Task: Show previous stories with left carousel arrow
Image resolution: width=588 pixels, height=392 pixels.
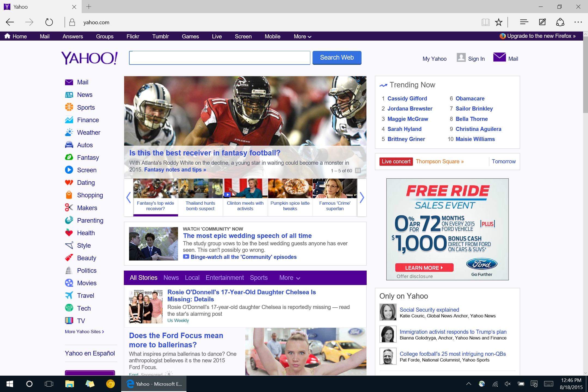Action: [x=128, y=198]
